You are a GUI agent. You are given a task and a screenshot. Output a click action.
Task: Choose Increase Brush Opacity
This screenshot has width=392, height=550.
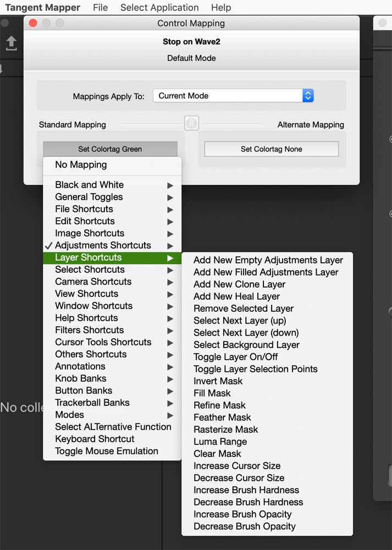click(x=242, y=514)
